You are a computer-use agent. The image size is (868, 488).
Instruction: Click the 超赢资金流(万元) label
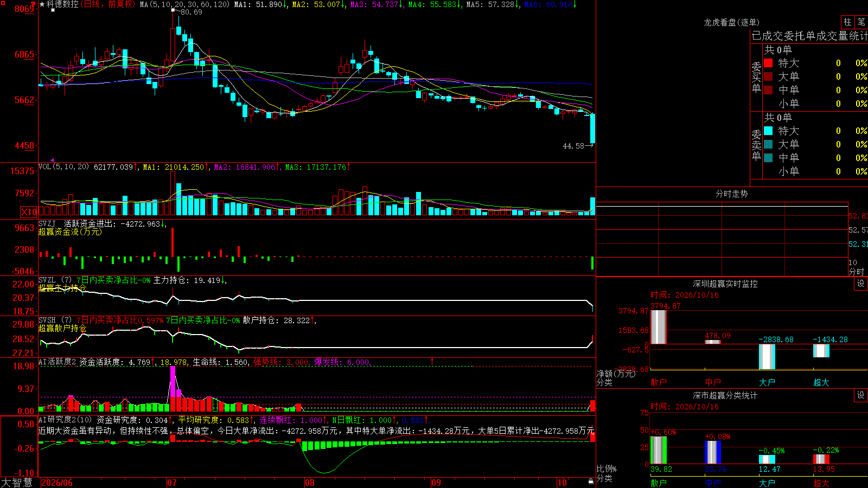point(70,232)
